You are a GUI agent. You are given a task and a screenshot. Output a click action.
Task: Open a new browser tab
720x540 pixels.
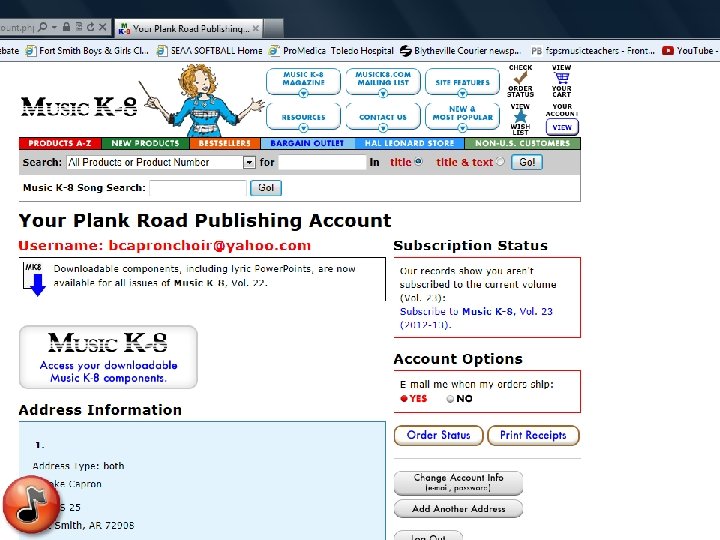pos(274,28)
